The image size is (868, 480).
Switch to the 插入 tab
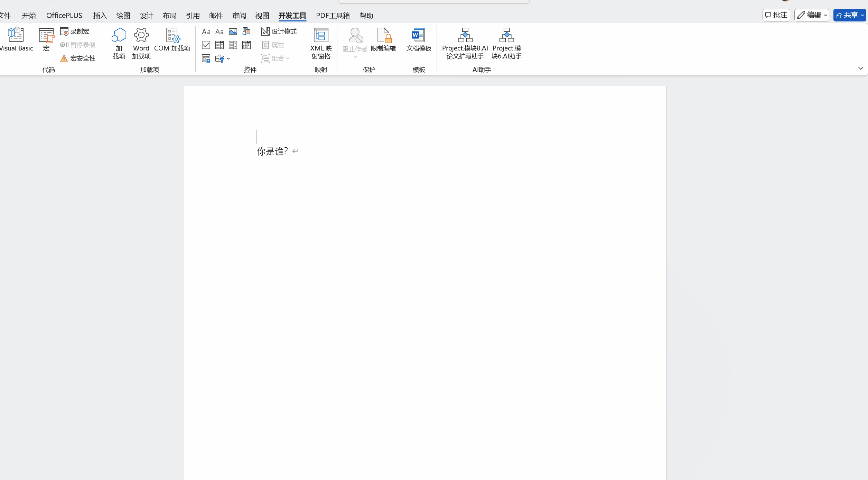click(x=100, y=16)
